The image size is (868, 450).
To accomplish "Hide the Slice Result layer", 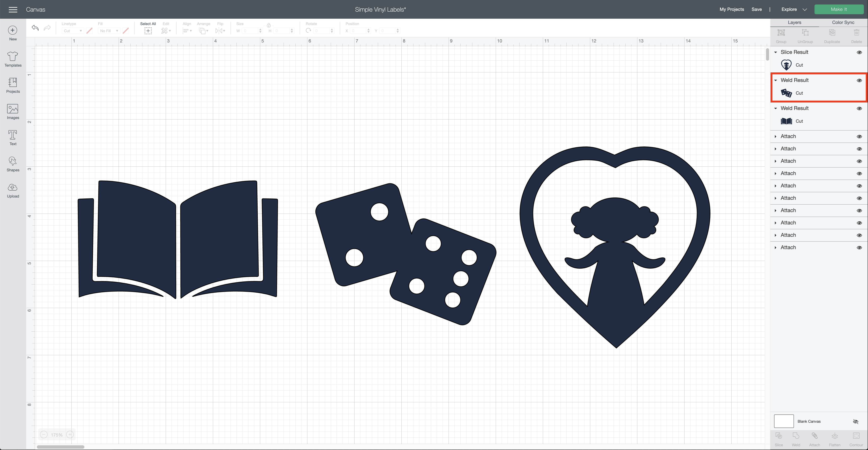I will (859, 52).
